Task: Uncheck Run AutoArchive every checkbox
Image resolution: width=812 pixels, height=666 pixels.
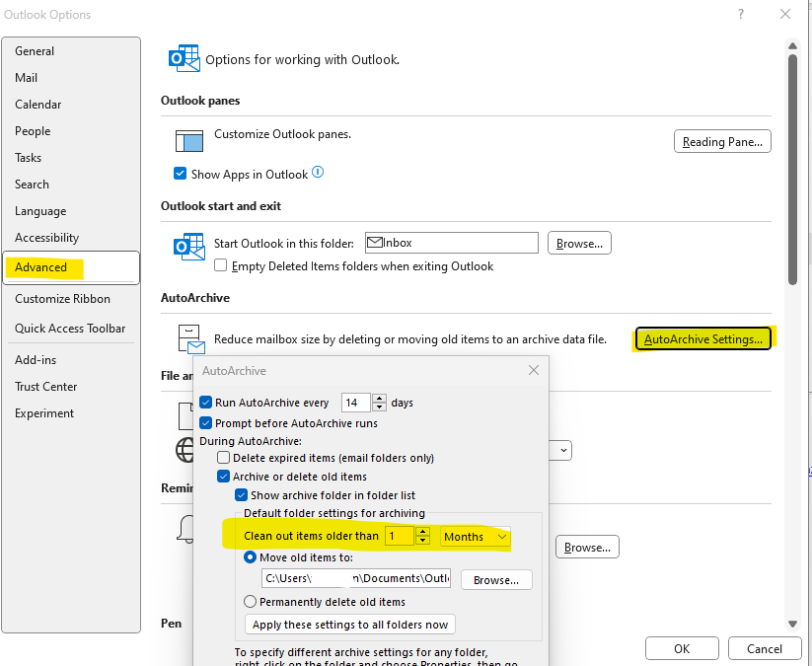Action: [x=205, y=403]
